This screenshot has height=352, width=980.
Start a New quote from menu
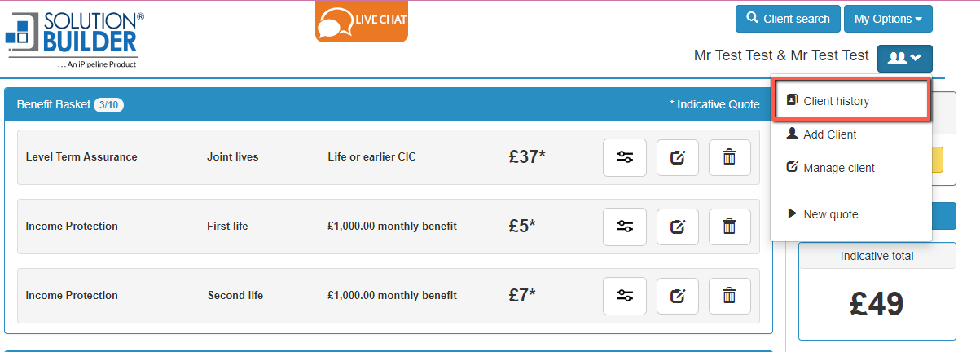coord(830,214)
